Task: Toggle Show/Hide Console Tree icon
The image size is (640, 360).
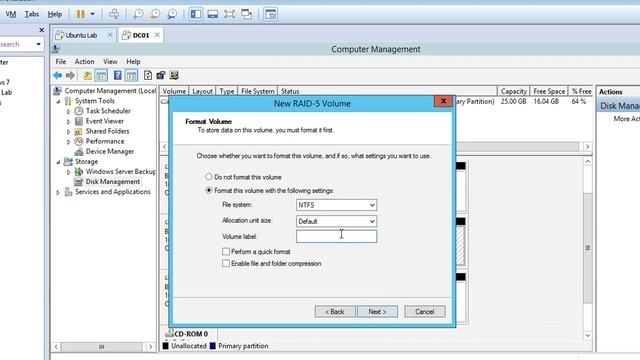Action: (x=101, y=76)
